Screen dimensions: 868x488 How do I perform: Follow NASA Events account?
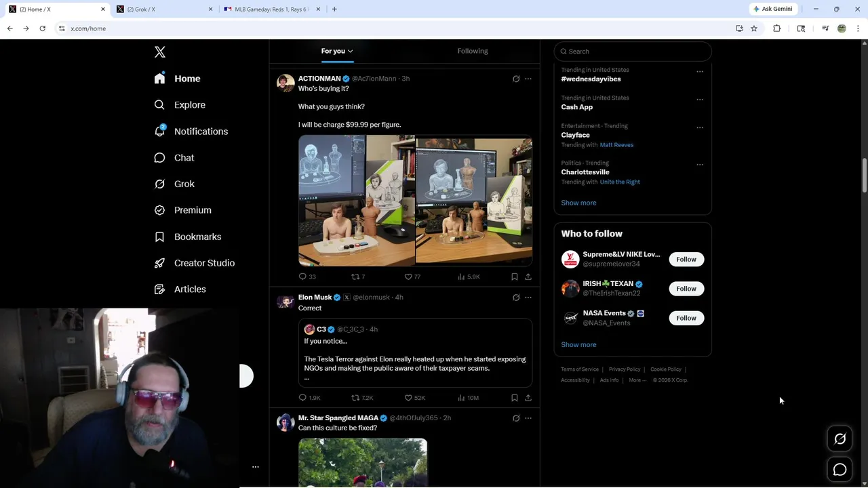point(686,318)
